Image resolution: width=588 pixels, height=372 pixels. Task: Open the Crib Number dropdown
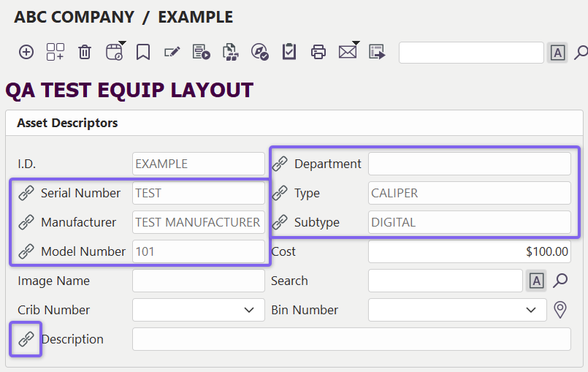point(198,310)
